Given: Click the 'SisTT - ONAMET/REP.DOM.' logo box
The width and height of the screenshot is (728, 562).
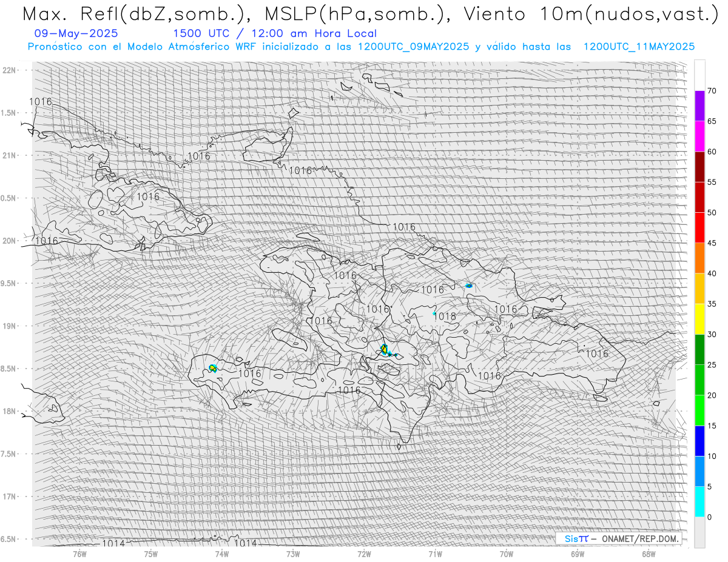Looking at the screenshot, I should [x=618, y=538].
